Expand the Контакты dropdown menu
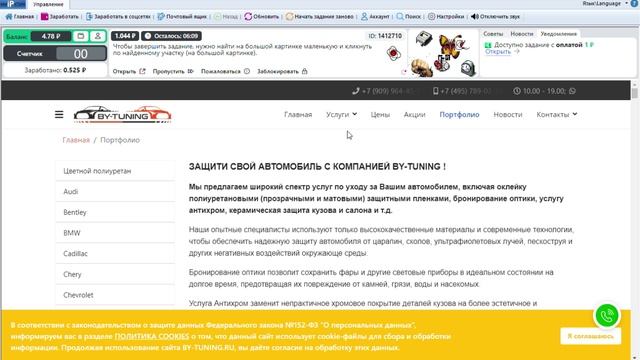The width and height of the screenshot is (640, 360). coord(557,115)
